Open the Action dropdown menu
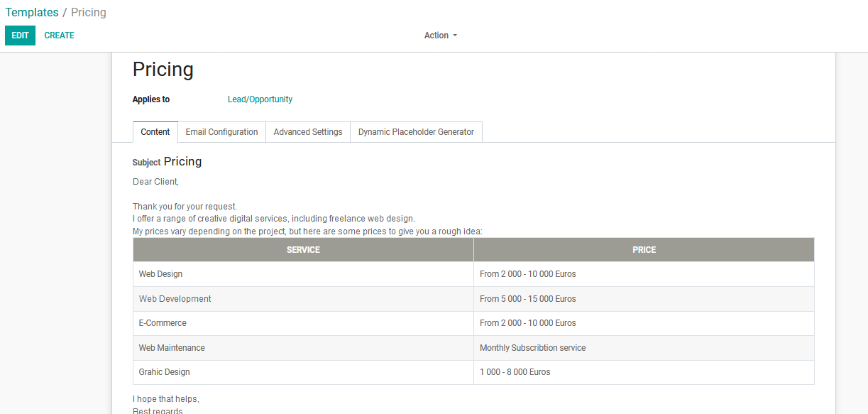 440,36
